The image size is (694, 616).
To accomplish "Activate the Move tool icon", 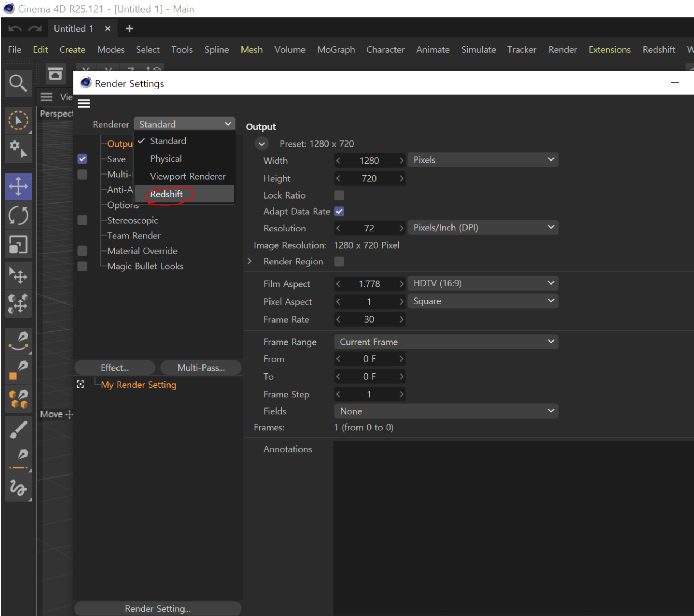I will click(x=19, y=187).
